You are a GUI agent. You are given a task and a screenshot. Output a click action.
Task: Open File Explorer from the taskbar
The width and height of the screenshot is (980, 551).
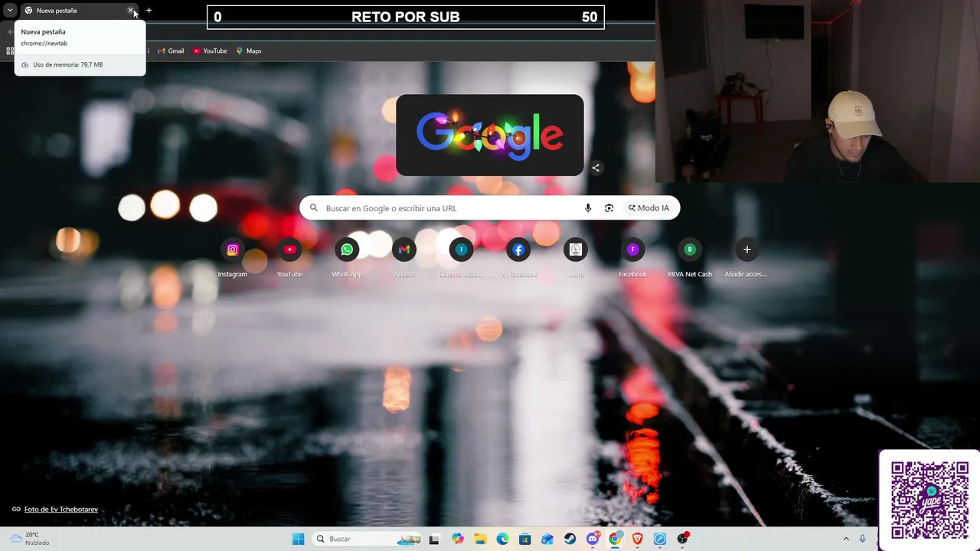(x=480, y=539)
